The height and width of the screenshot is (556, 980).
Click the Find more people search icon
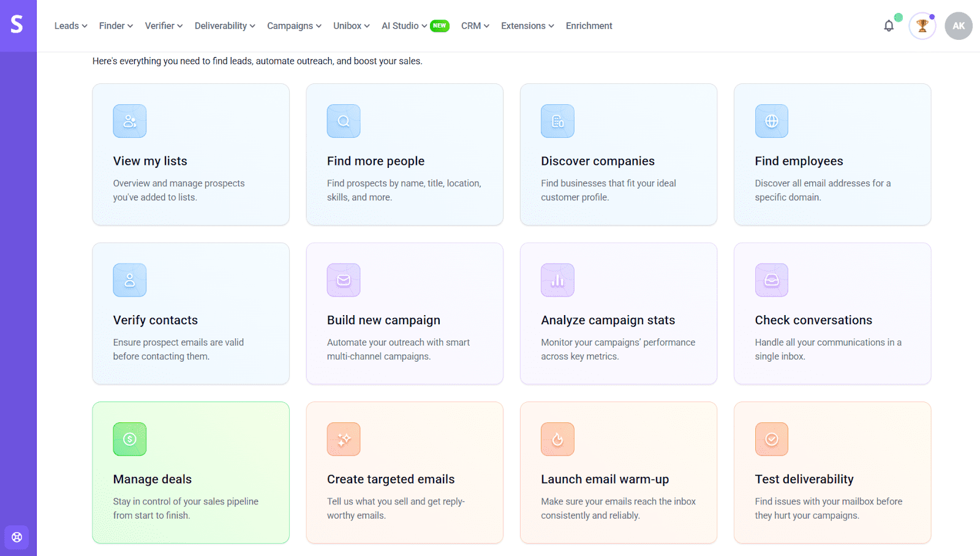pyautogui.click(x=344, y=121)
